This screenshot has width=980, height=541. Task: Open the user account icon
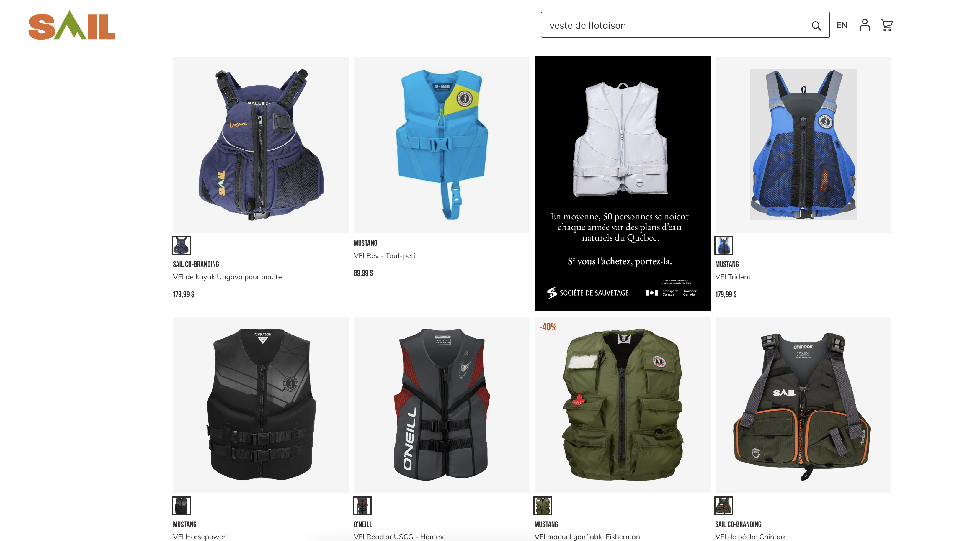(x=864, y=25)
